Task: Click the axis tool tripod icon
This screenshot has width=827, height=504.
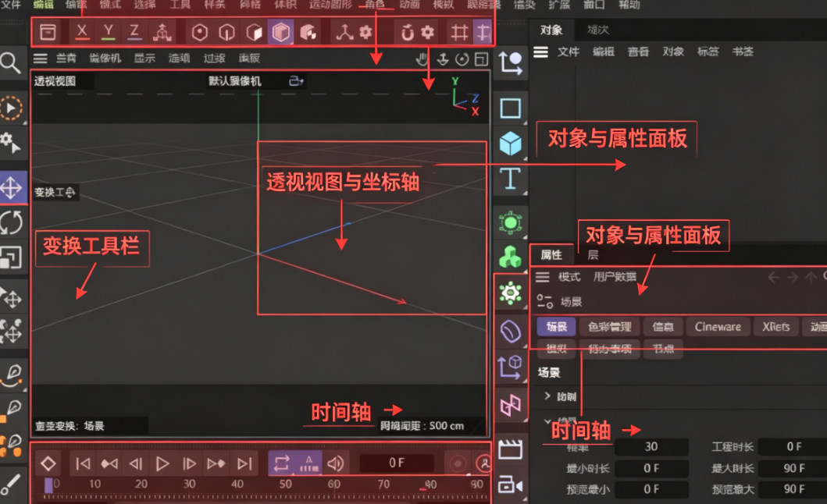Action: click(x=344, y=33)
